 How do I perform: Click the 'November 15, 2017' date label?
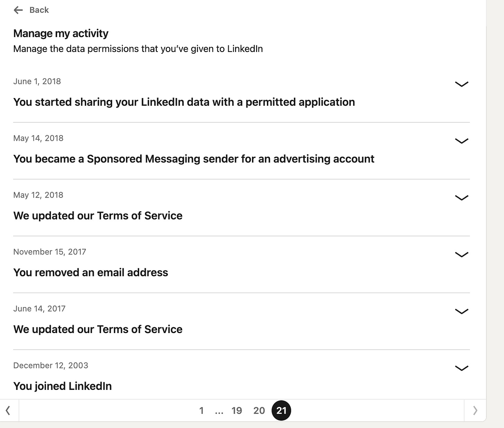(x=50, y=252)
